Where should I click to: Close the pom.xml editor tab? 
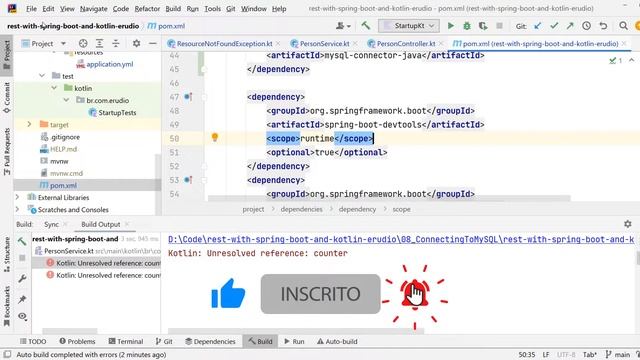[x=624, y=43]
